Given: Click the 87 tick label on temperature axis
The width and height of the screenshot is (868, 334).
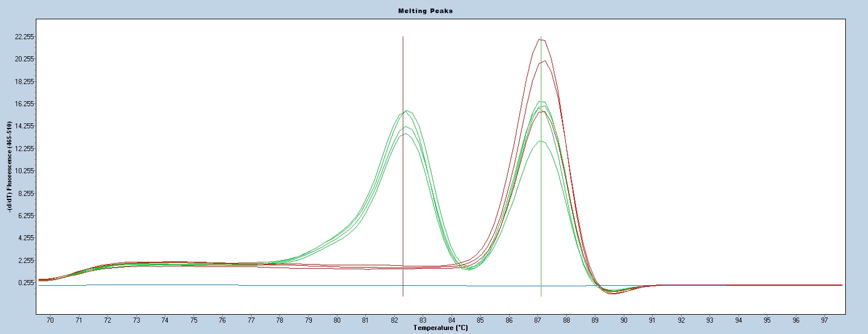Looking at the screenshot, I should [x=537, y=320].
